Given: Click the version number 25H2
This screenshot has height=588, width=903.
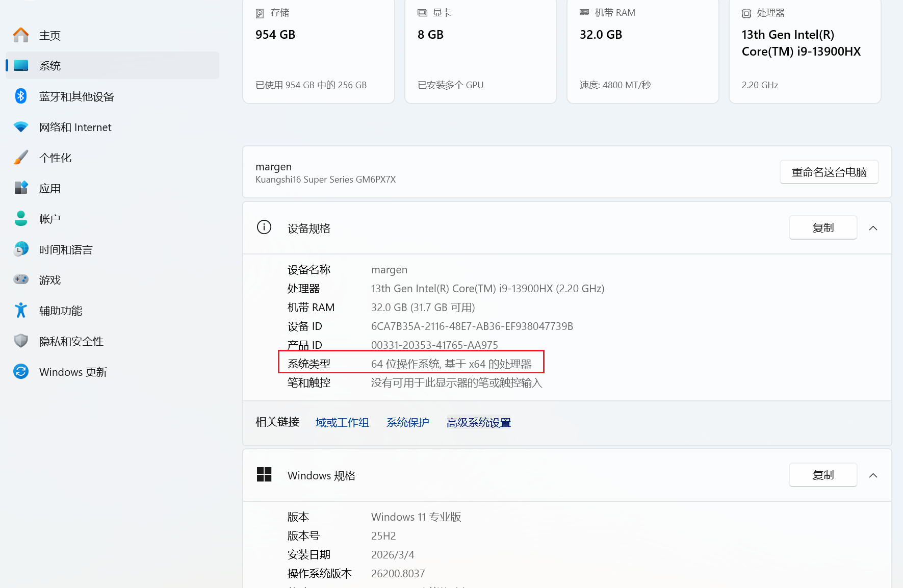Looking at the screenshot, I should [383, 535].
